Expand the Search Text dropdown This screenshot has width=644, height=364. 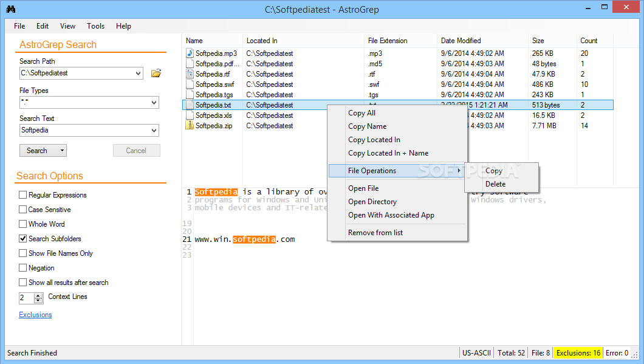click(154, 130)
